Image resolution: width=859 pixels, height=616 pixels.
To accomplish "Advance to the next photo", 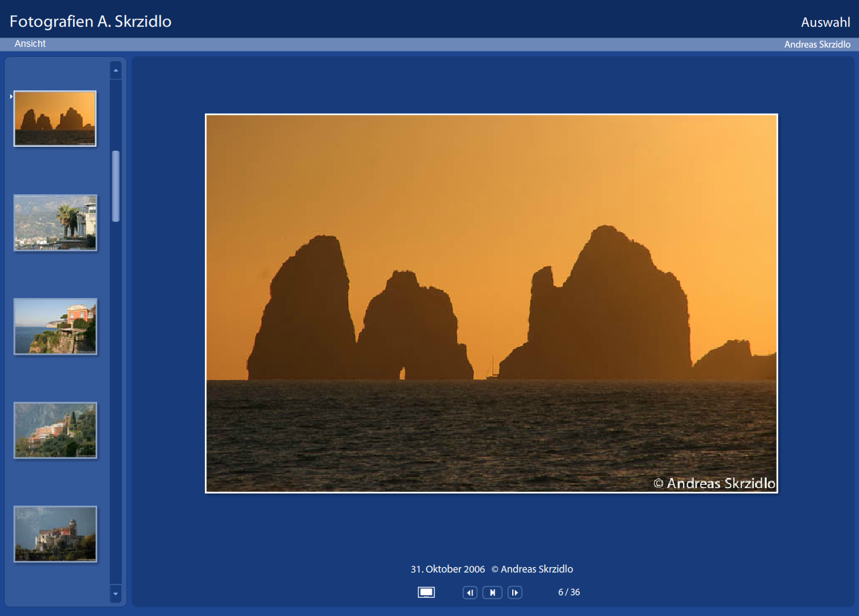I will tap(515, 593).
